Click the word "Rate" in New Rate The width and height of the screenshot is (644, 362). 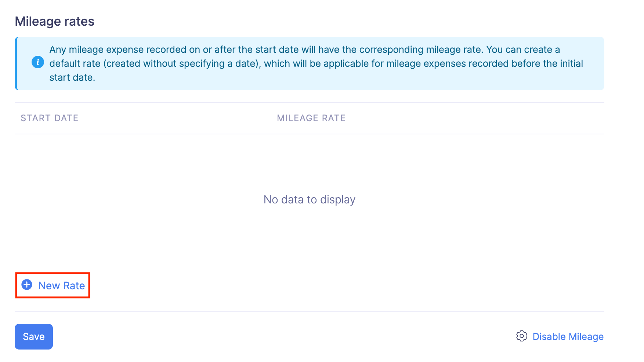pyautogui.click(x=74, y=286)
